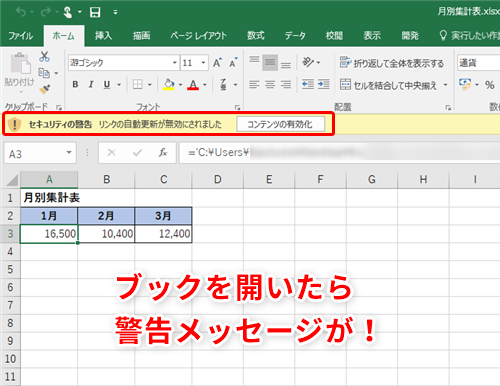500x386 pixels.
Task: Click the percent style icon
Action: [490, 85]
